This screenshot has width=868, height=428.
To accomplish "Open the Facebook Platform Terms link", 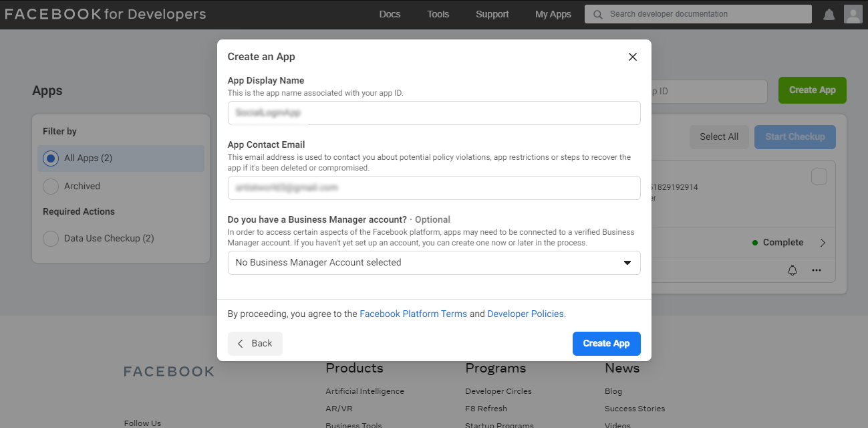I will point(414,314).
